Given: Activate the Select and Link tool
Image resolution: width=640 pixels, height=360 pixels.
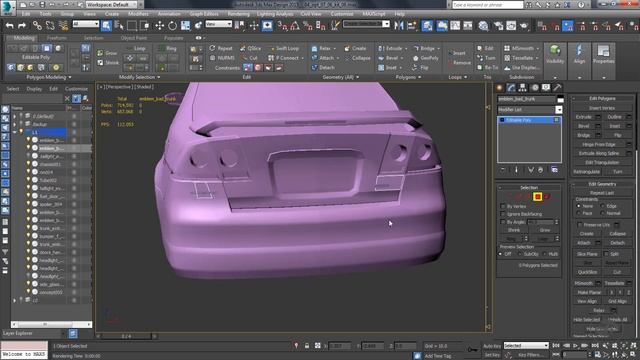Looking at the screenshot, I should coord(37,26).
